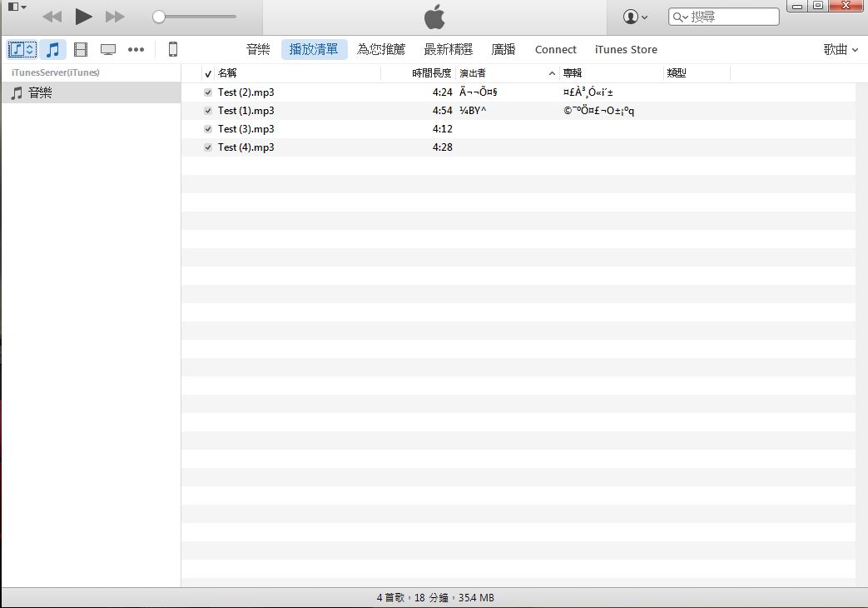Open the search magnifier options dropdown

[681, 17]
